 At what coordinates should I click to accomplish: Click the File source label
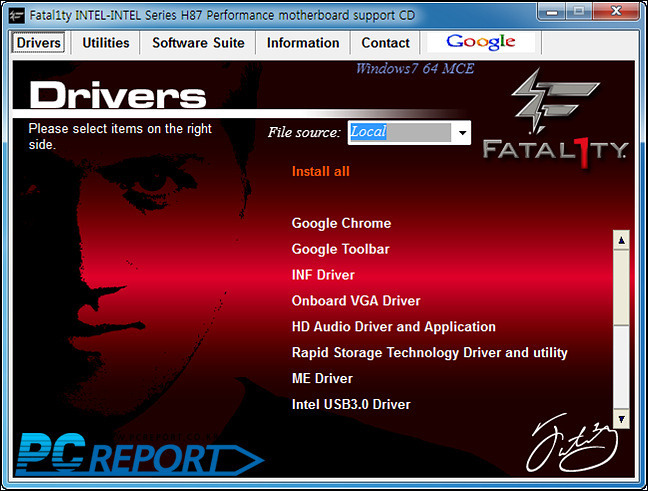[x=304, y=132]
